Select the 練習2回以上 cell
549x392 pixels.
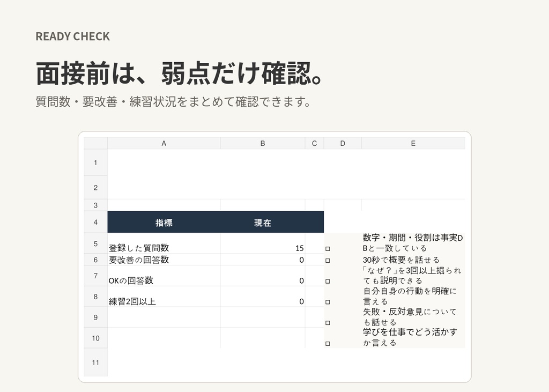[164, 297]
